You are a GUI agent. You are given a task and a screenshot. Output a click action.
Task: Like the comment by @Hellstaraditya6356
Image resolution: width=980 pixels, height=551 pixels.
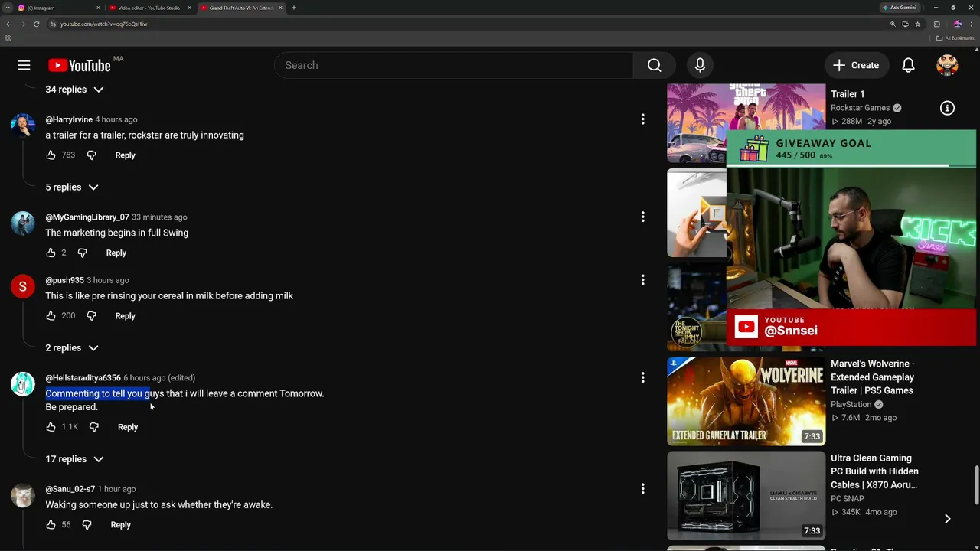click(x=51, y=427)
